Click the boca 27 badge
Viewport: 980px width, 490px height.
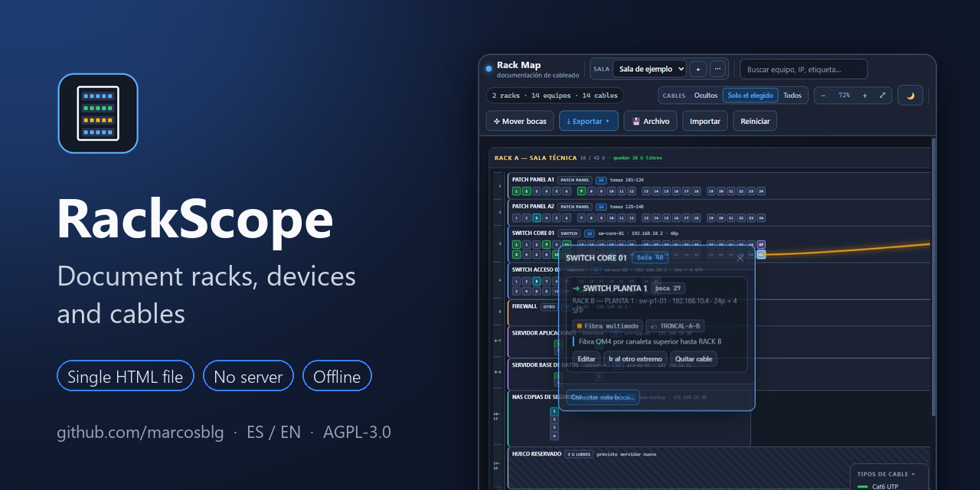pos(668,289)
